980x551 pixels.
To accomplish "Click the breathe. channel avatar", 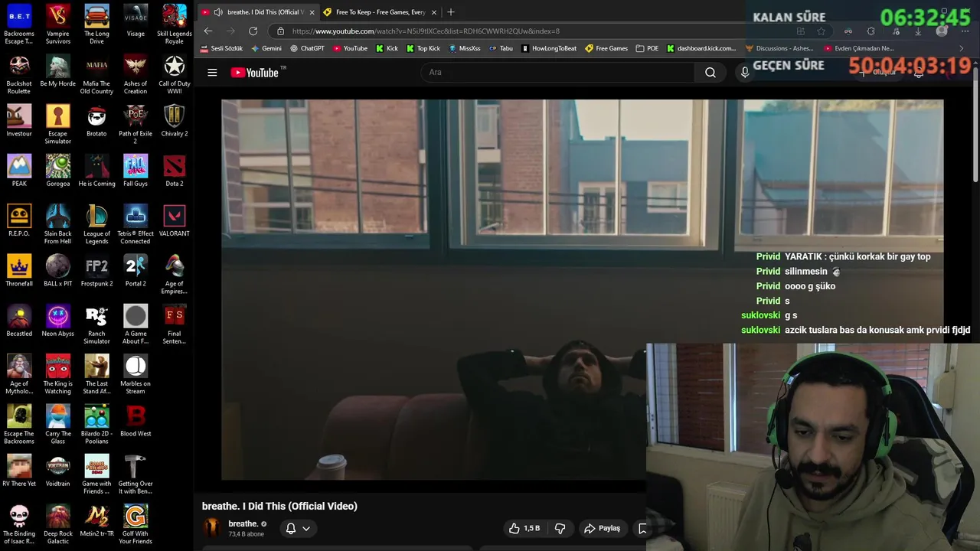I will (x=212, y=528).
